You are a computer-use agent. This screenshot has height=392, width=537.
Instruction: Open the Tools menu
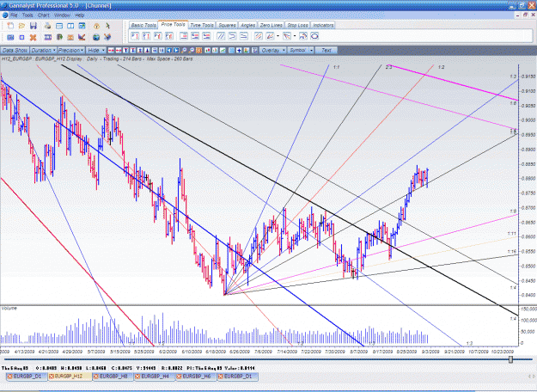(27, 15)
